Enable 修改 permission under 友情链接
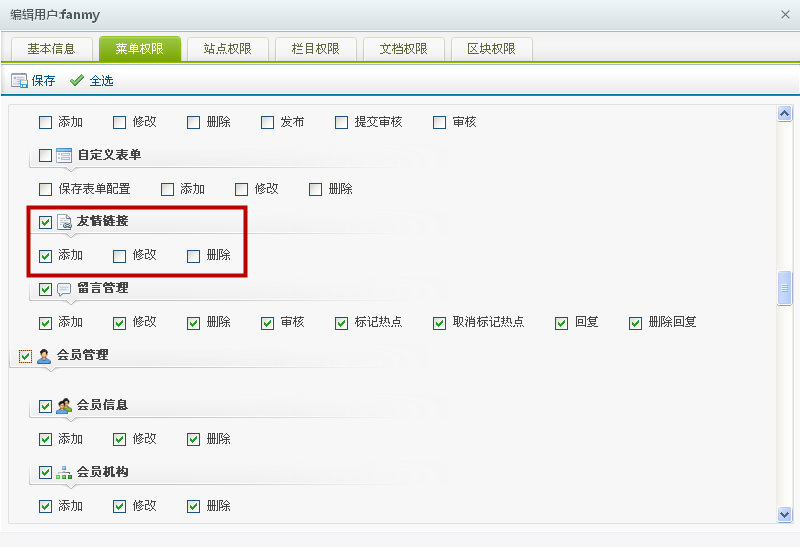The width and height of the screenshot is (800, 547). coord(120,256)
